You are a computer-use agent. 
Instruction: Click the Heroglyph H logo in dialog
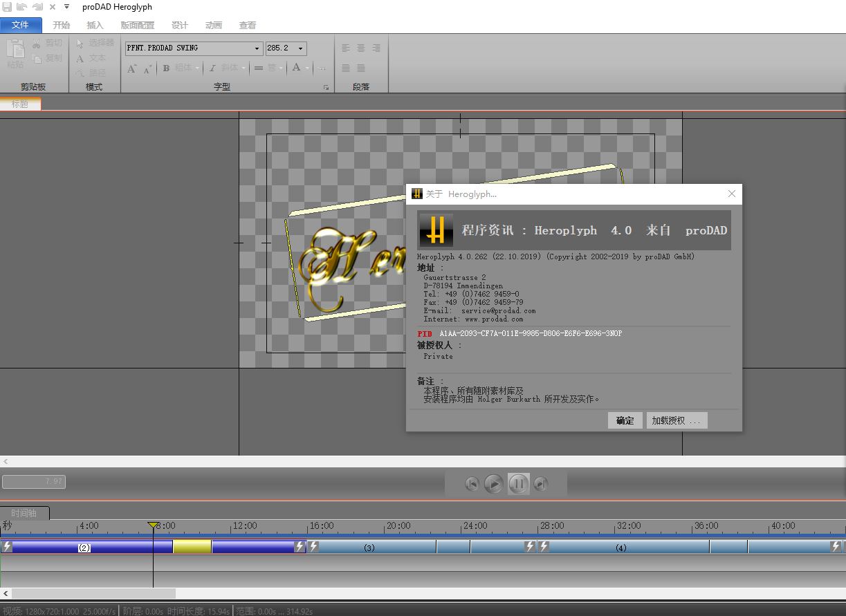click(x=436, y=230)
